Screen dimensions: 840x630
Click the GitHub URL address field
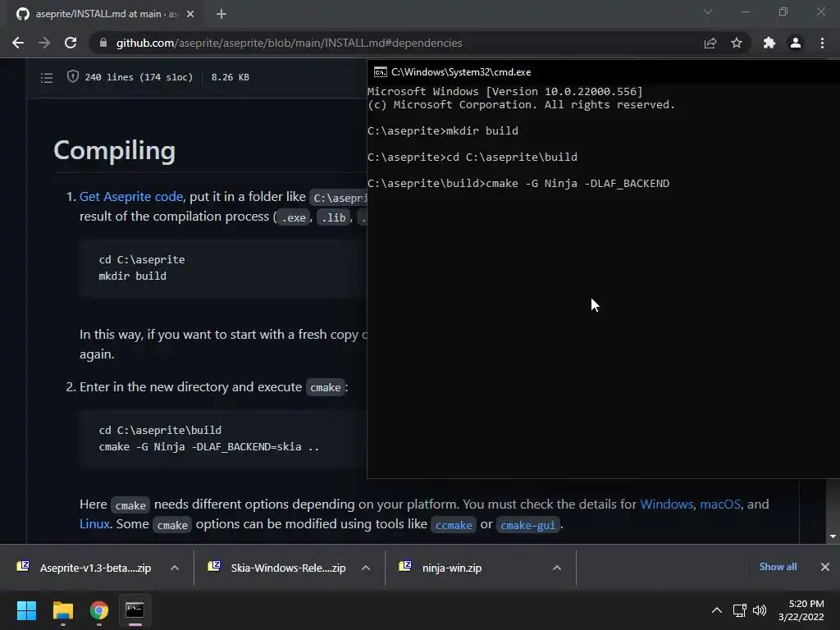(x=290, y=43)
